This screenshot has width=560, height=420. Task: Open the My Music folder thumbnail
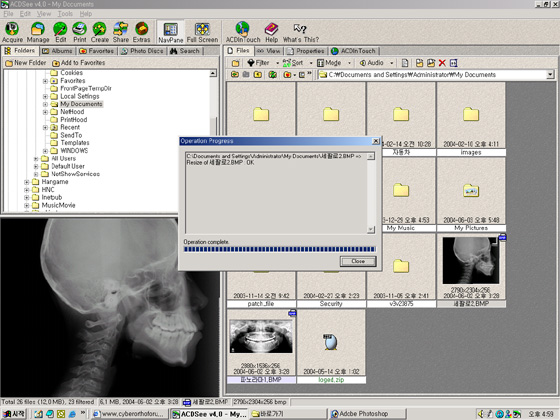pos(401,195)
